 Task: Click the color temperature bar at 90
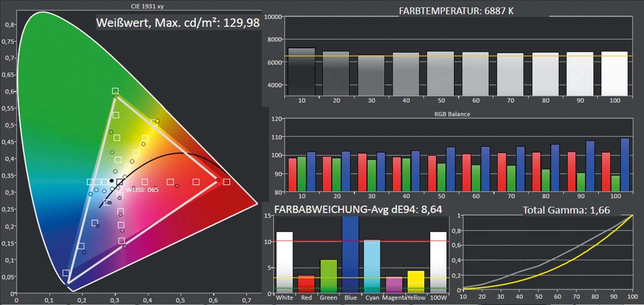580,74
